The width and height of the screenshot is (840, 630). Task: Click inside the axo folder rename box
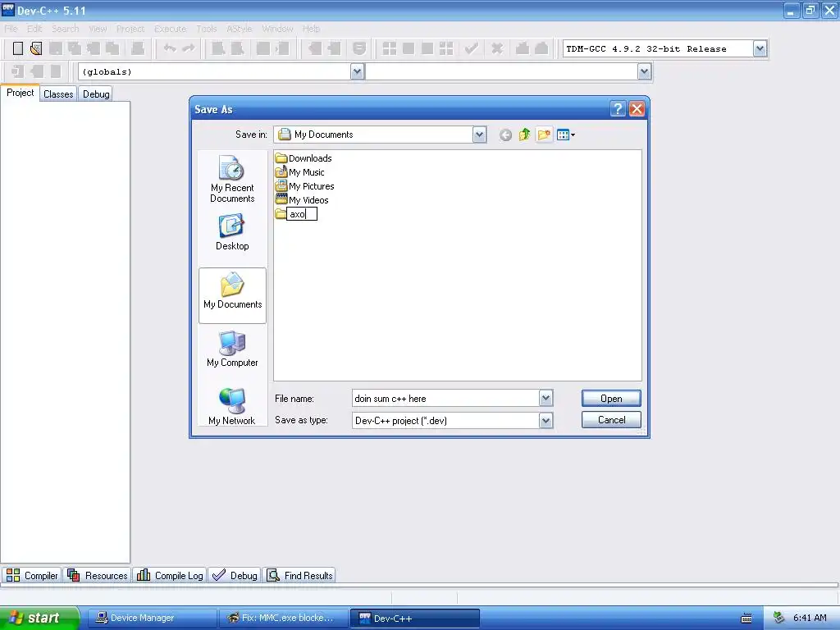click(x=302, y=214)
